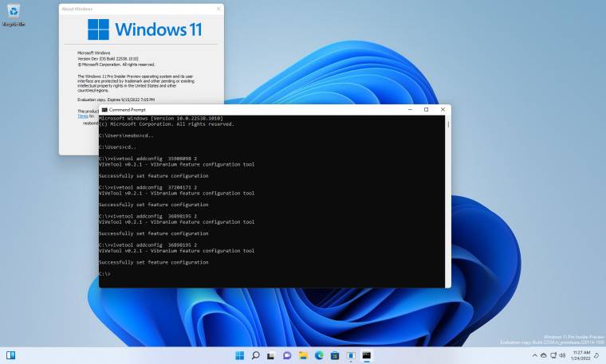This screenshot has width=606, height=364.
Task: Switch to the About Windows taskbar icon
Action: click(351, 355)
